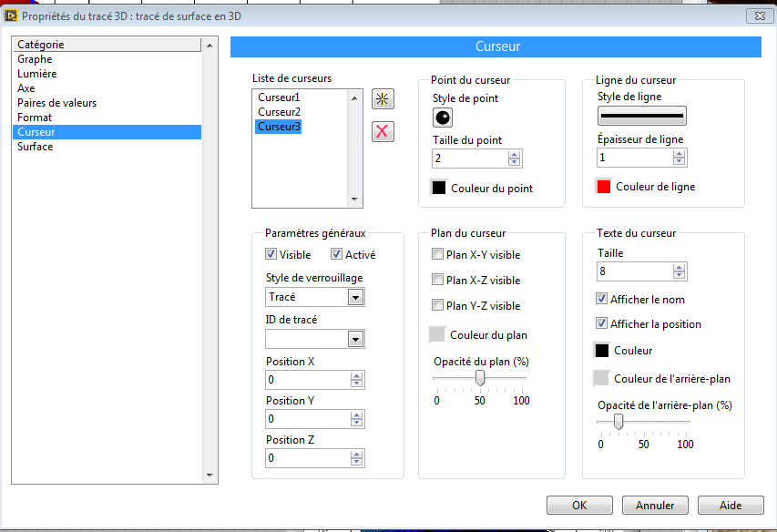Decrease cursor text Taille value
Image resolution: width=777 pixels, height=532 pixels.
tap(680, 275)
